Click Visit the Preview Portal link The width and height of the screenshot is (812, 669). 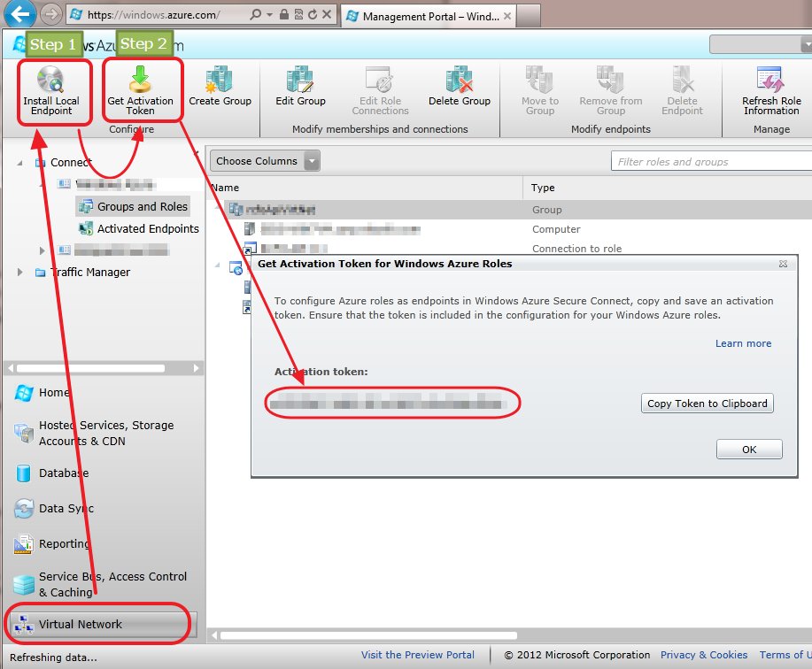(417, 655)
